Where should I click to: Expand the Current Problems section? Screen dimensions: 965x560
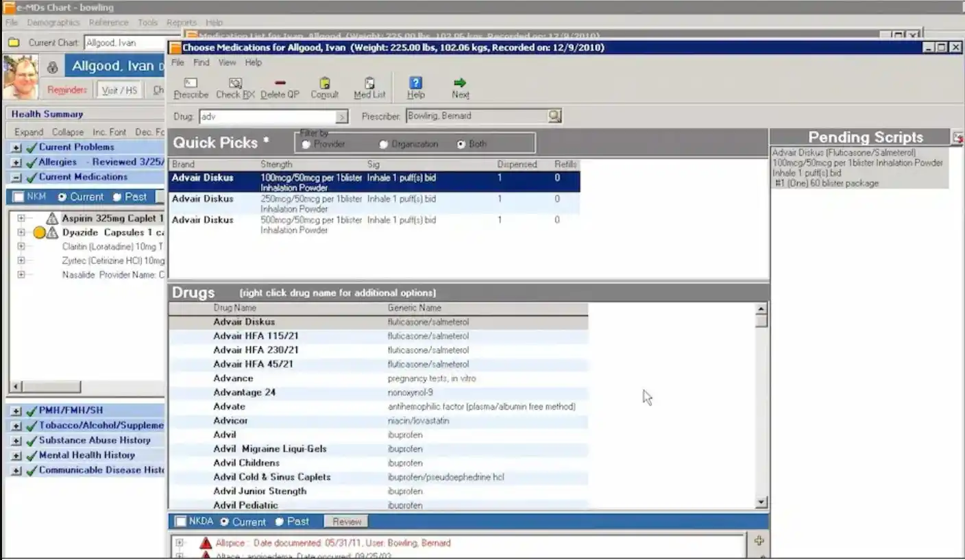pyautogui.click(x=15, y=147)
